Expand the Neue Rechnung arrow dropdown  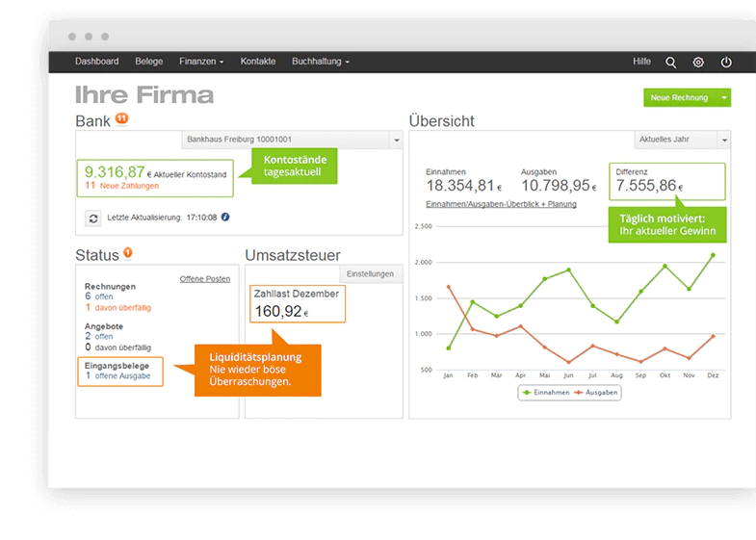(x=724, y=98)
